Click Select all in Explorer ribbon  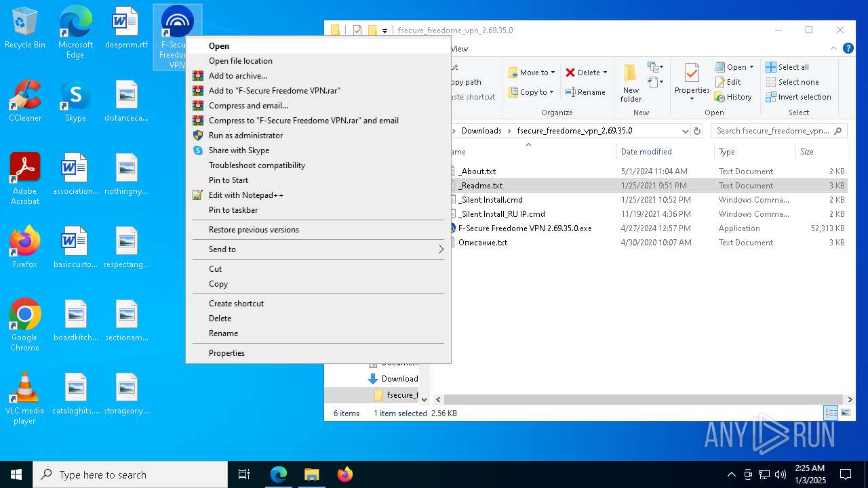click(787, 67)
